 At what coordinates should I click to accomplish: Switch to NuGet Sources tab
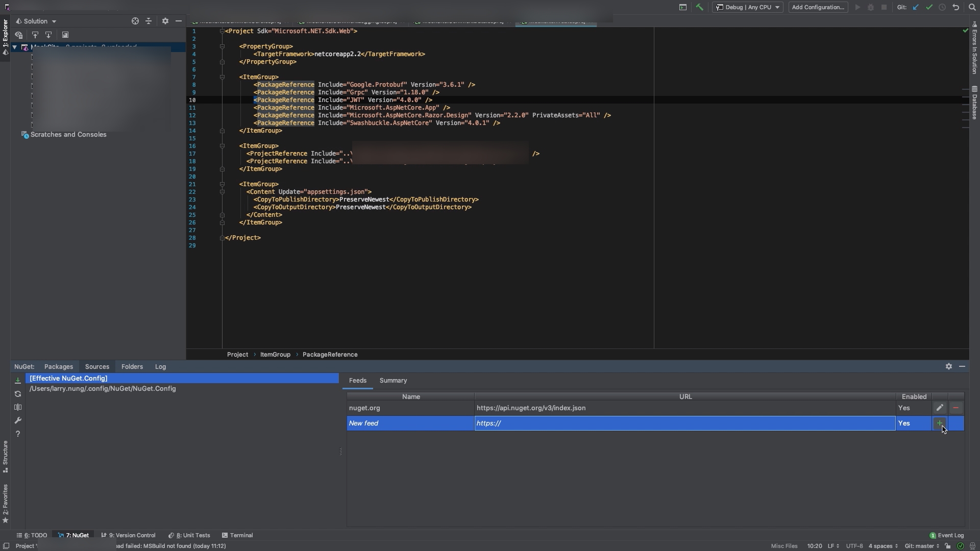point(97,366)
